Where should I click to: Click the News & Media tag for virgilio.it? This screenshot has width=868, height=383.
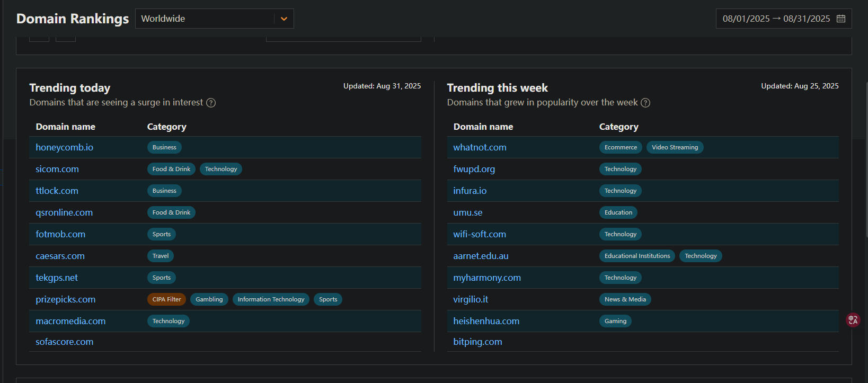[x=625, y=299]
